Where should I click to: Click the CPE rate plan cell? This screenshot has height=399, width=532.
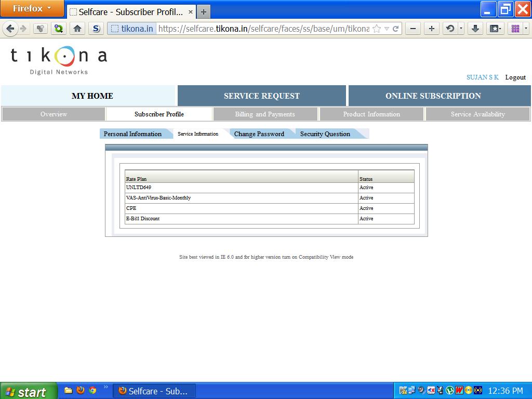[x=242, y=208]
